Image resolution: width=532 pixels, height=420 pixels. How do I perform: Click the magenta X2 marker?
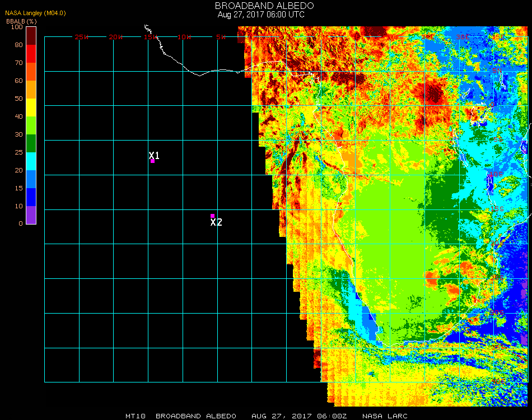212,216
